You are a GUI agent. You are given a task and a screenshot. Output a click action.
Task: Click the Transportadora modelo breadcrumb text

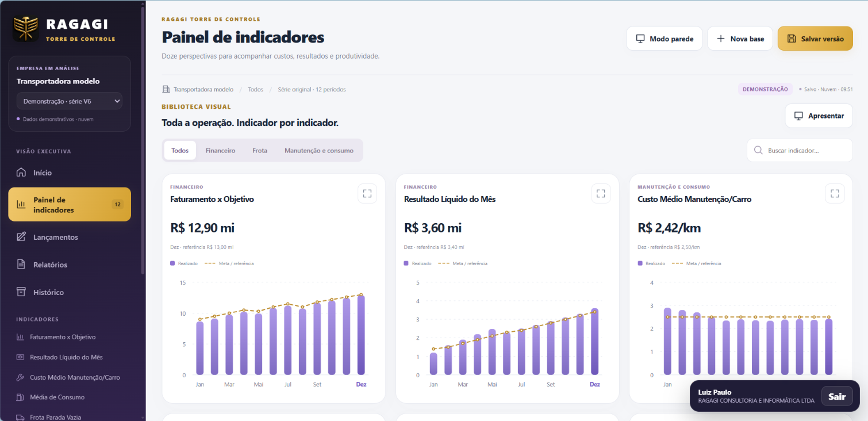pyautogui.click(x=203, y=89)
